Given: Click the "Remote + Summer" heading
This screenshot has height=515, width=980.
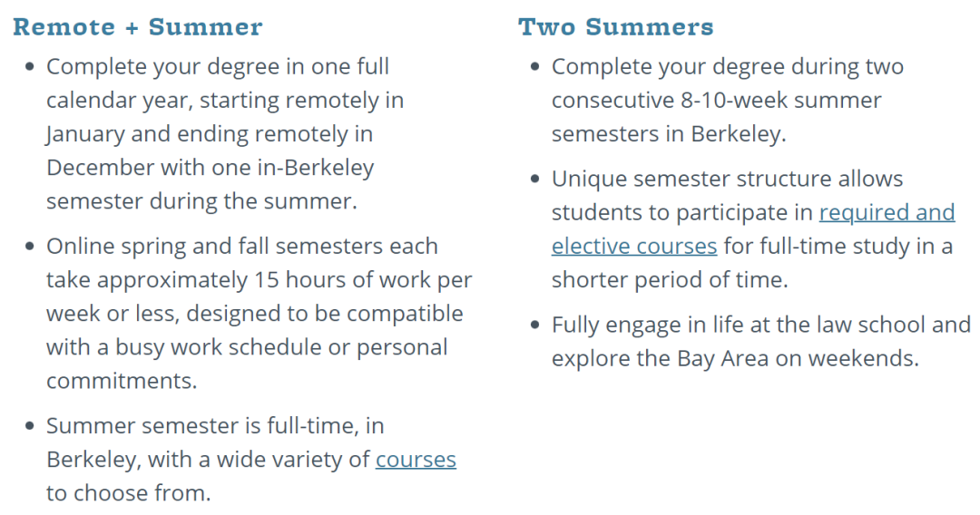Looking at the screenshot, I should coord(138,27).
